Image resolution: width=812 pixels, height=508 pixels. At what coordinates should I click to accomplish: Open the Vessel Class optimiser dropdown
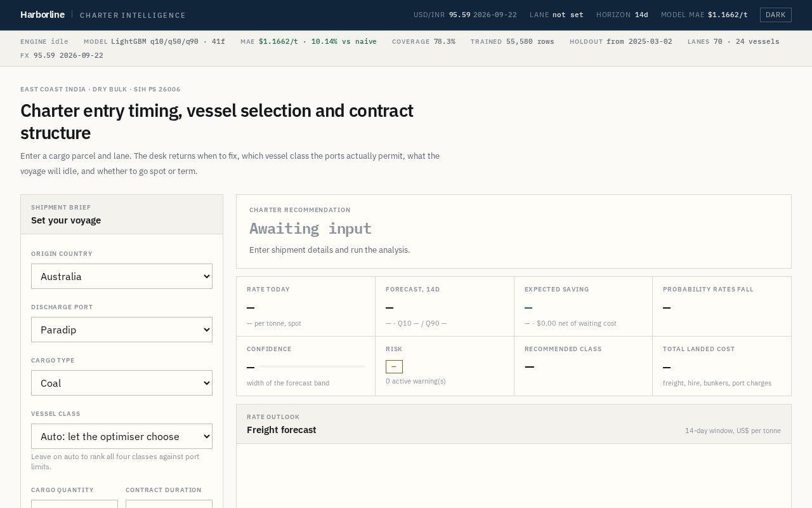click(x=122, y=436)
